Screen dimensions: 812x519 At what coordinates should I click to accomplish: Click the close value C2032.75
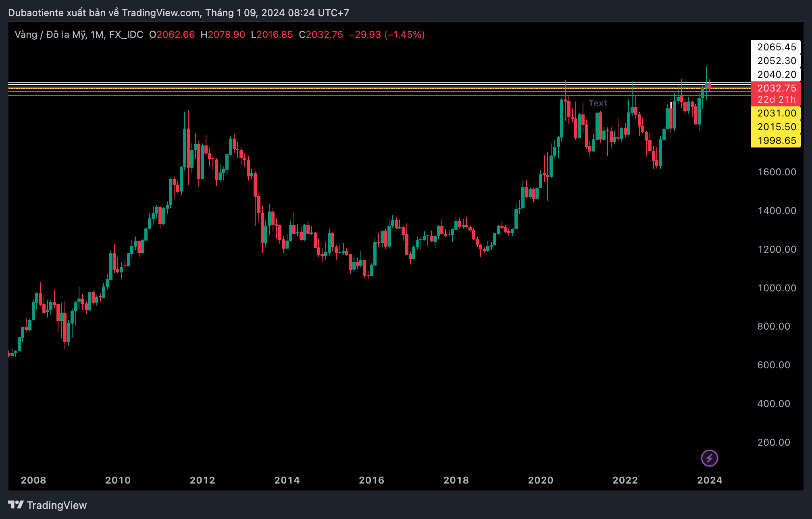pos(321,35)
